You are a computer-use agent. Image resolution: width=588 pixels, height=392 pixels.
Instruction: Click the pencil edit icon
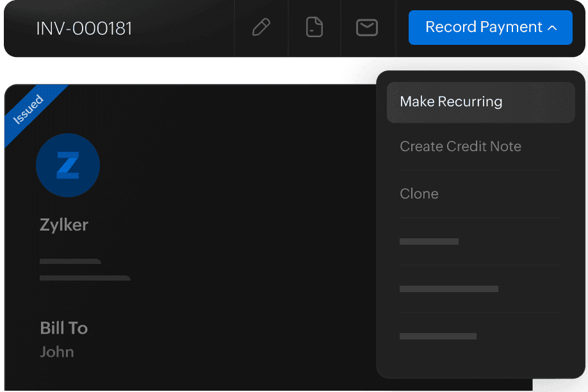pyautogui.click(x=261, y=28)
